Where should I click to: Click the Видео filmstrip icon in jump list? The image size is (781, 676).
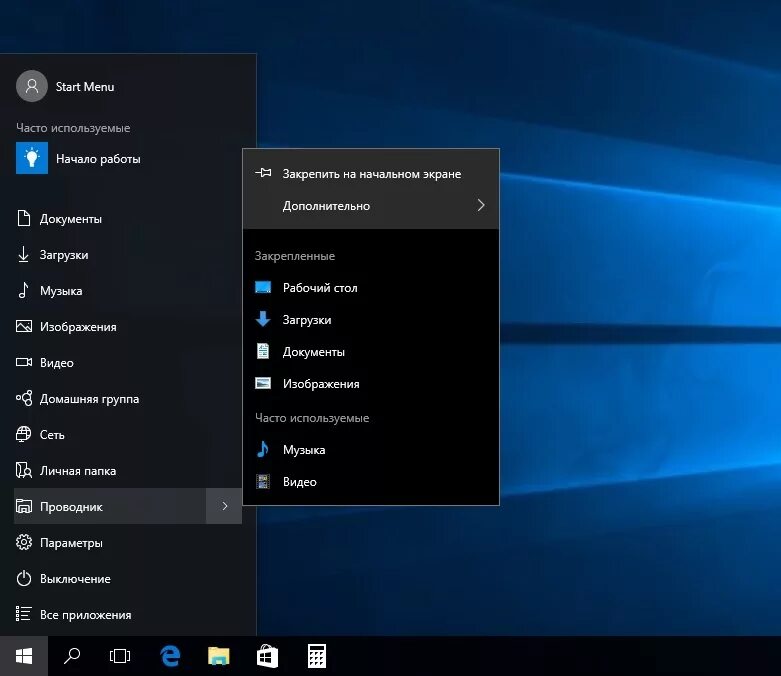(263, 481)
